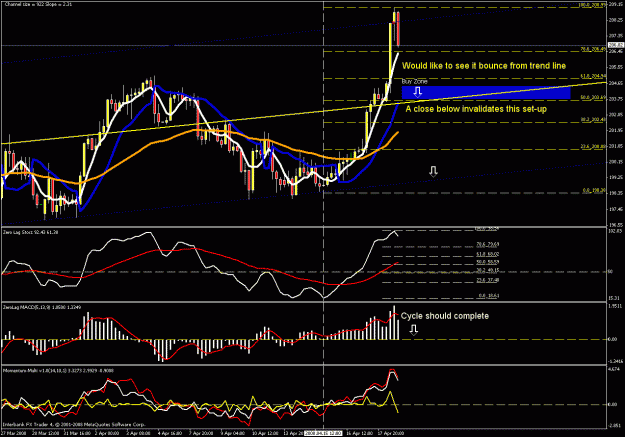Click the '17 Apr 20:00' time axis label
625x437 pixels.
click(390, 433)
